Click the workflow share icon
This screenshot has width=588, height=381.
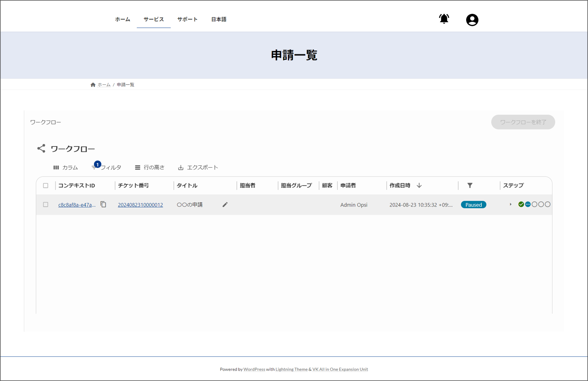coord(41,149)
